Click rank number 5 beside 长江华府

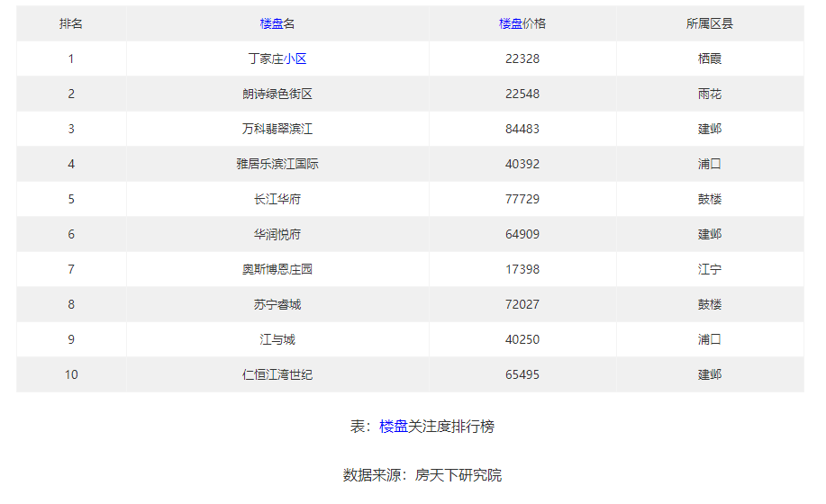point(71,200)
